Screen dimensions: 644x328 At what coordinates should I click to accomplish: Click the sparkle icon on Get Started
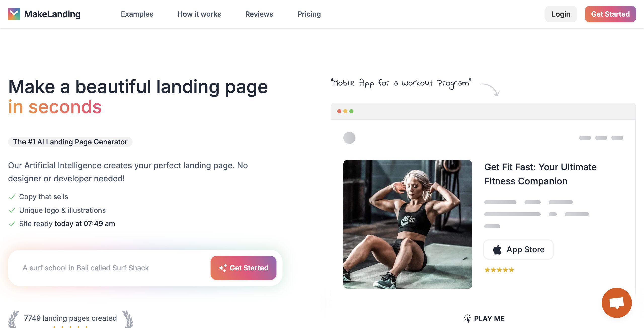pyautogui.click(x=223, y=268)
